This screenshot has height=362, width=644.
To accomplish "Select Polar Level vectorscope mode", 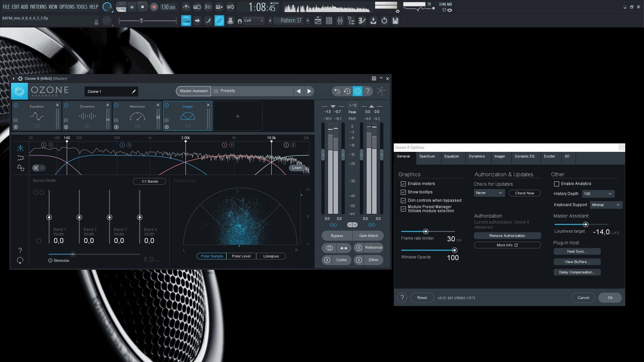I will [241, 256].
